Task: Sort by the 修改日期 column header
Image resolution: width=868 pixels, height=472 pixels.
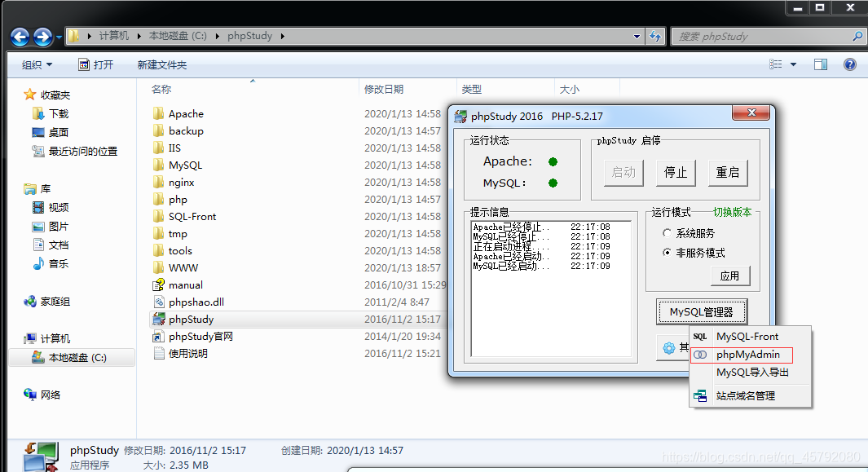Action: [x=384, y=89]
